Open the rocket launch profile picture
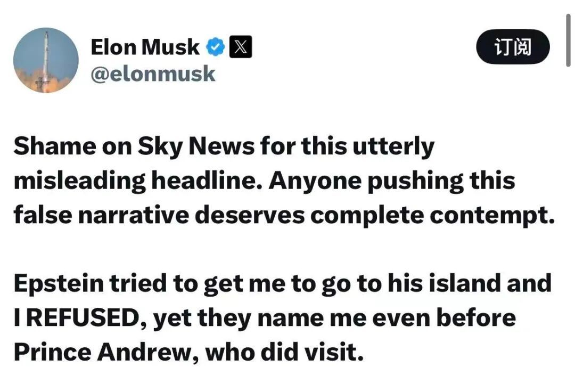Image resolution: width=575 pixels, height=392 pixels. [45, 60]
